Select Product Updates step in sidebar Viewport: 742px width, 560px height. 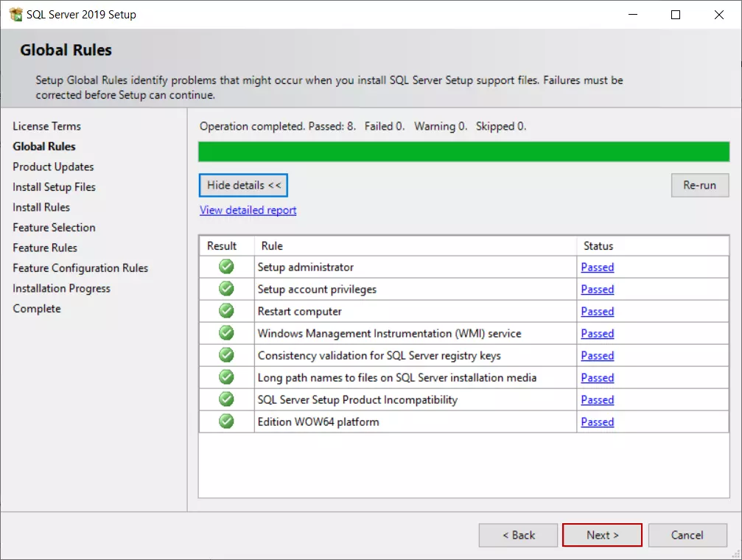pos(53,167)
